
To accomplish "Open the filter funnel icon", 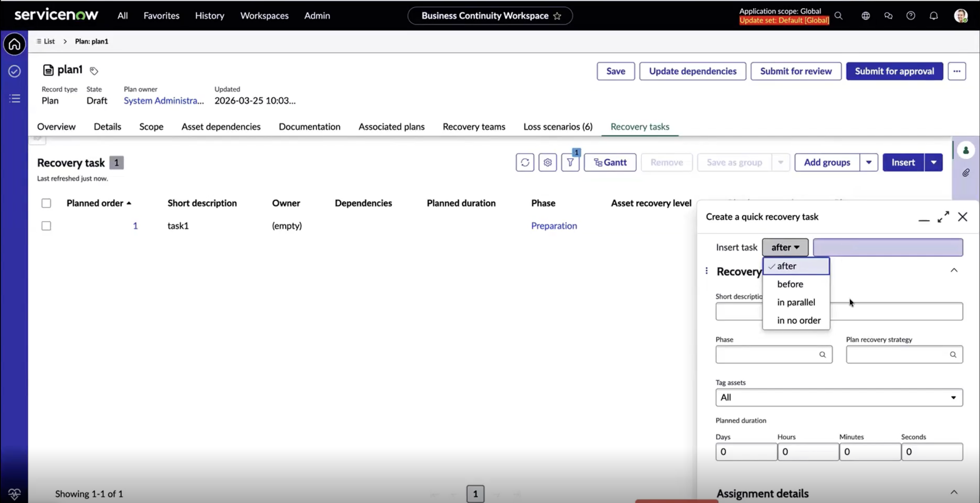I will point(570,163).
